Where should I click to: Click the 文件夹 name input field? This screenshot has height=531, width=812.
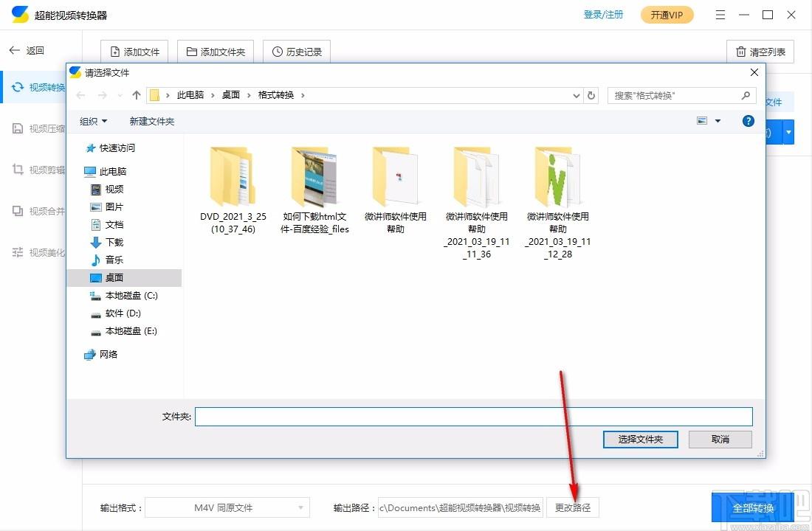474,417
